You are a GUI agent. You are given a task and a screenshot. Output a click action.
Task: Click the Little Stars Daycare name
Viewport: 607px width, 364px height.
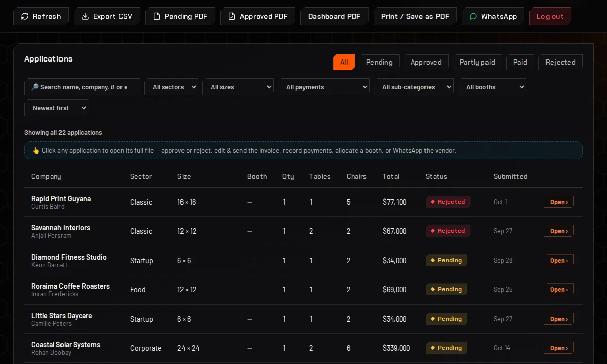coord(62,316)
